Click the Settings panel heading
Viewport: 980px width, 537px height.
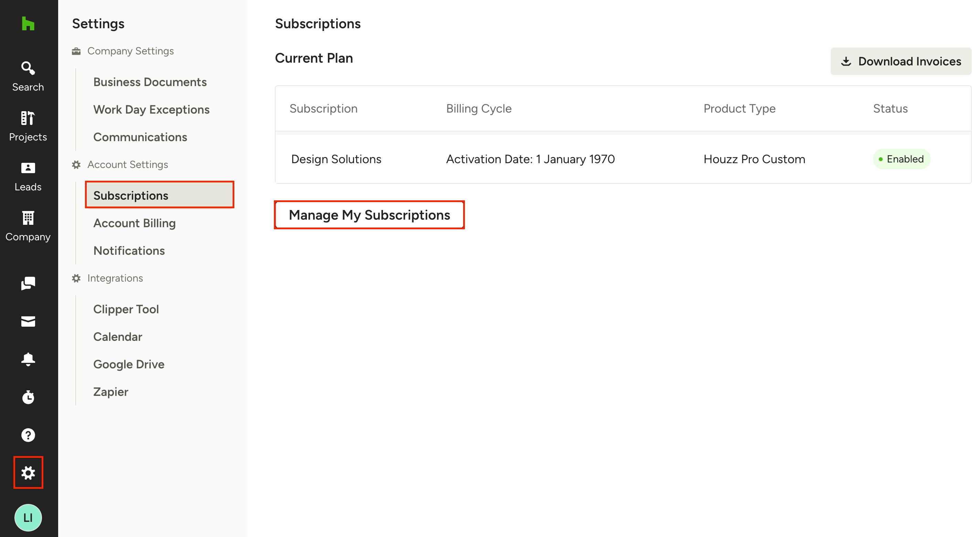coord(98,24)
